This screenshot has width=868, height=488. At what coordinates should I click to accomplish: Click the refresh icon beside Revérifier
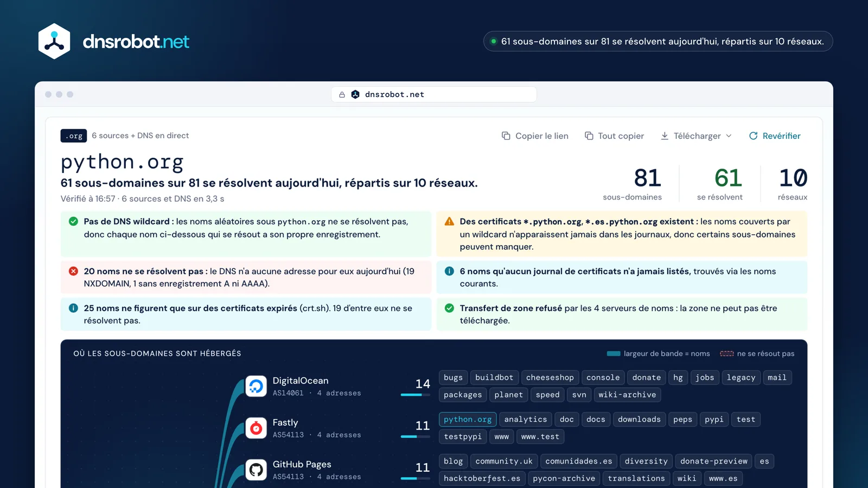[x=754, y=136]
